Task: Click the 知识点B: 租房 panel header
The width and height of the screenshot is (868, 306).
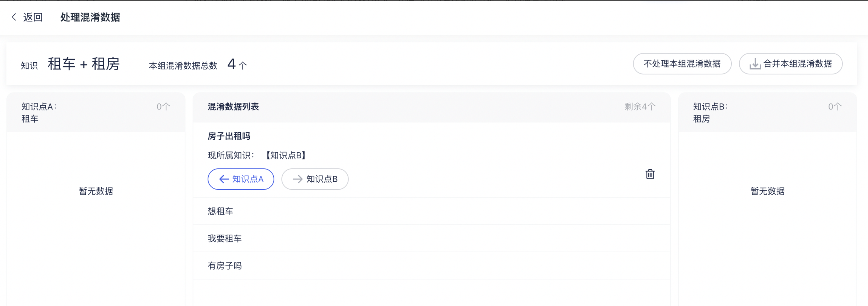Action: (x=767, y=112)
